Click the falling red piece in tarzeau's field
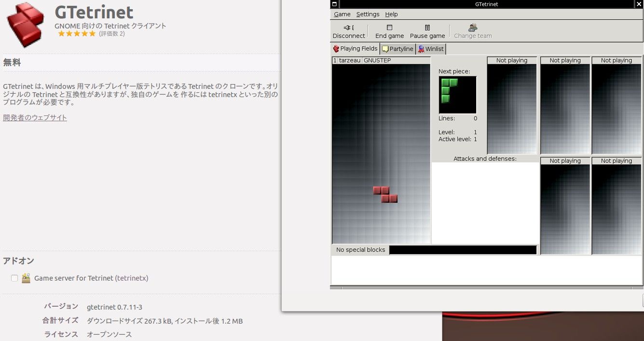The width and height of the screenshot is (644, 341). click(385, 194)
